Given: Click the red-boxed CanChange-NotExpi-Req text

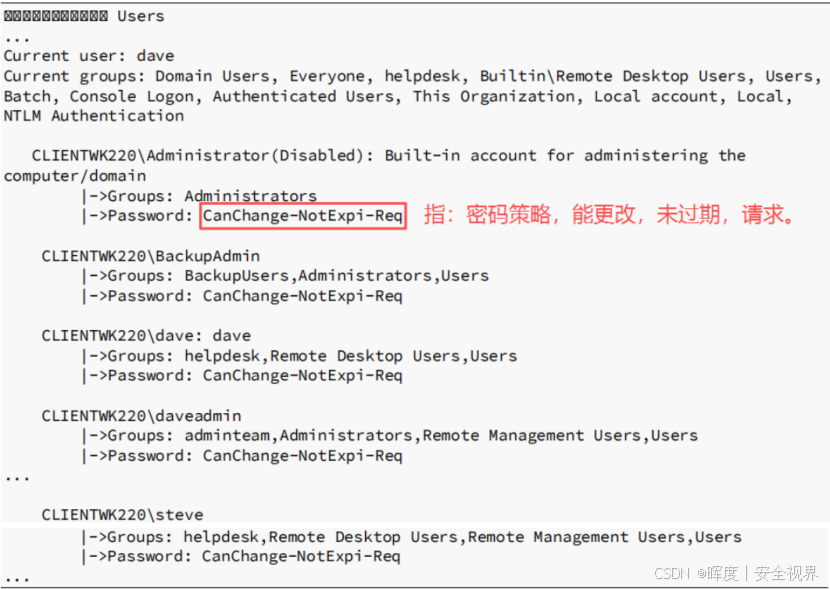Looking at the screenshot, I should coord(303,216).
